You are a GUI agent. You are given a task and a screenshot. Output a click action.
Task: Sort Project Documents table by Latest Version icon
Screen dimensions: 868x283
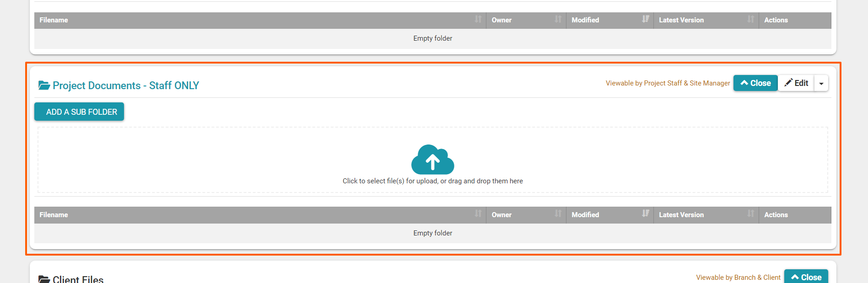tap(750, 214)
